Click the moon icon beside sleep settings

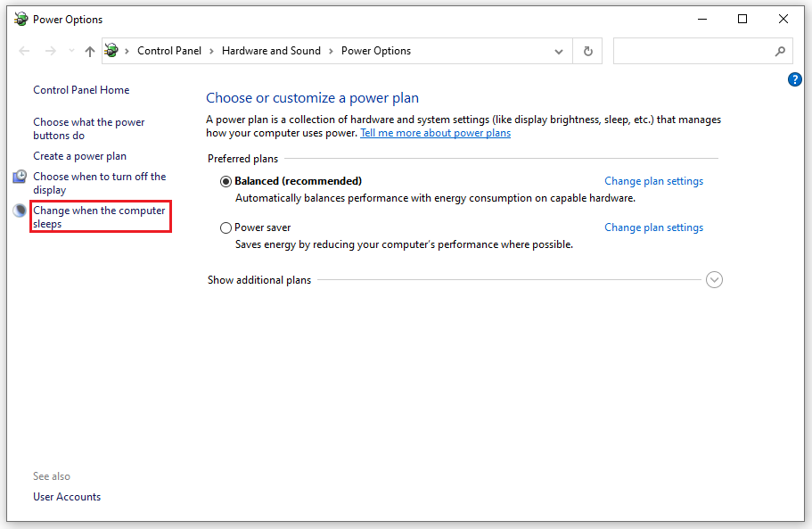click(20, 211)
